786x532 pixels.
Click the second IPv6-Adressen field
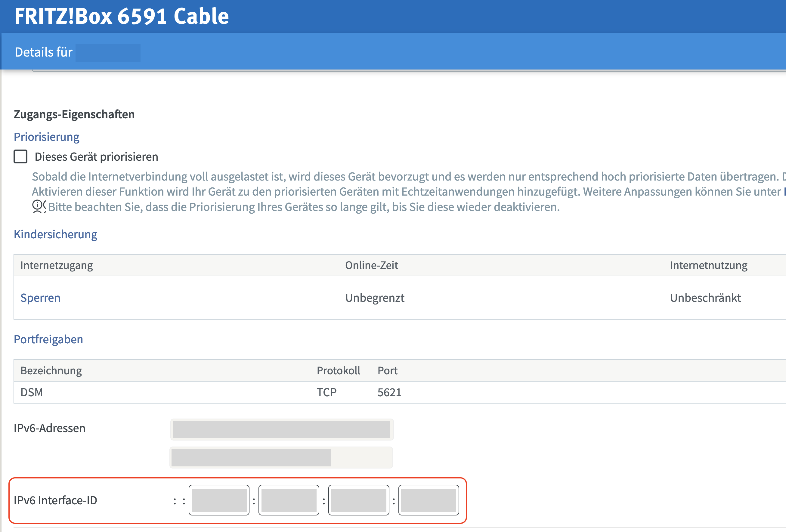281,457
